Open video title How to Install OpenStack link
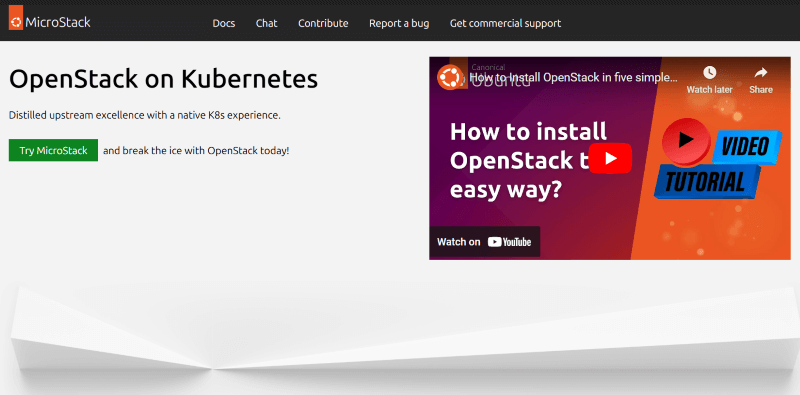This screenshot has width=800, height=395. click(573, 78)
